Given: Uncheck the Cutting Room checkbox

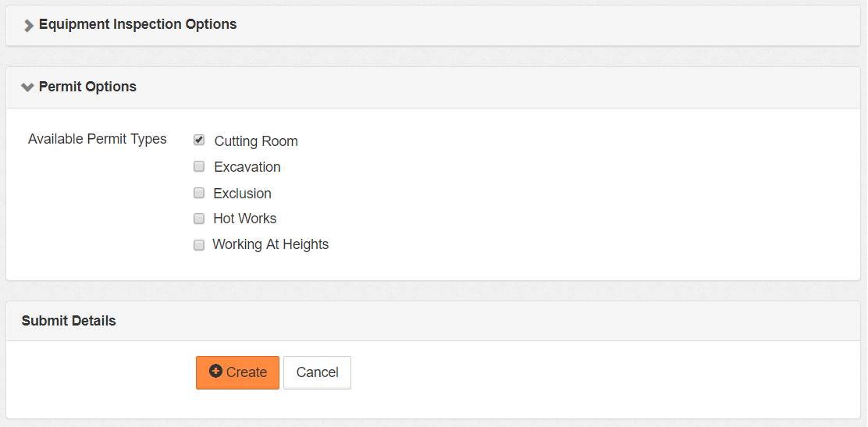Looking at the screenshot, I should [x=199, y=141].
